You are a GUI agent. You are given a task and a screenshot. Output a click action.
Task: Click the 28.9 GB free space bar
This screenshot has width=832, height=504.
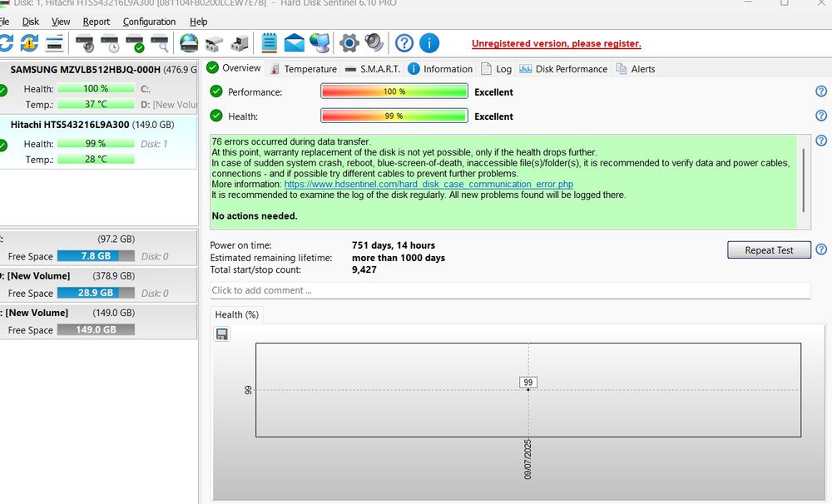point(96,292)
